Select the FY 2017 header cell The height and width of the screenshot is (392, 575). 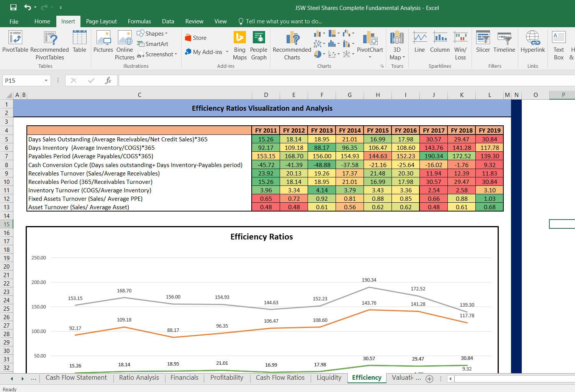434,130
